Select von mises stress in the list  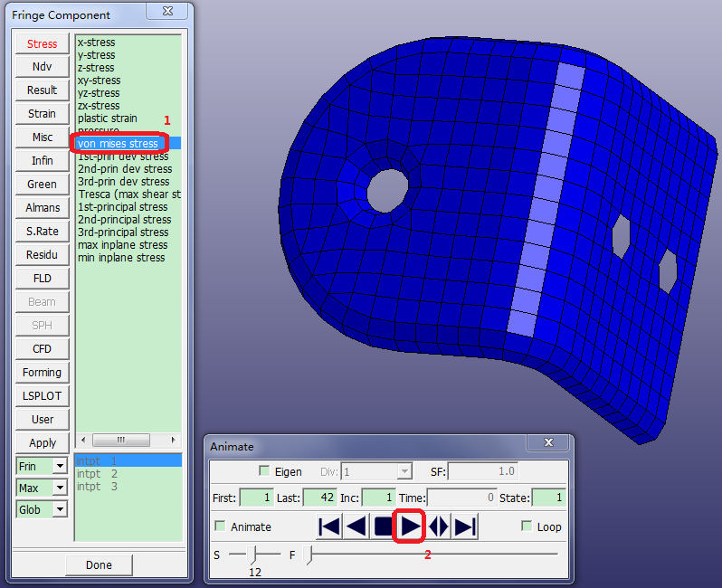click(118, 144)
